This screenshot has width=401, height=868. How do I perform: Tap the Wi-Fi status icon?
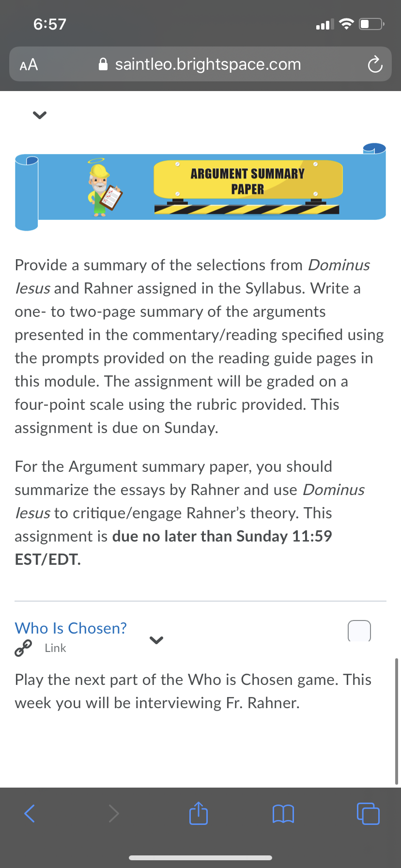346,24
